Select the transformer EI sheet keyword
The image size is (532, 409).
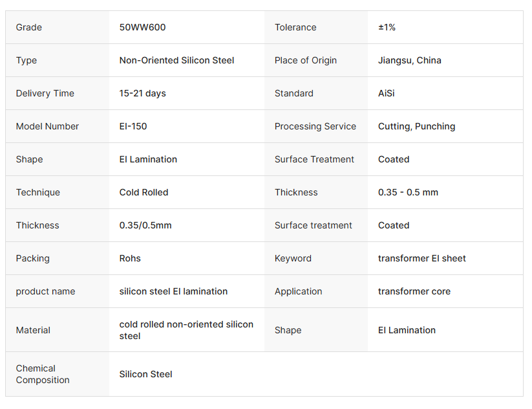421,258
